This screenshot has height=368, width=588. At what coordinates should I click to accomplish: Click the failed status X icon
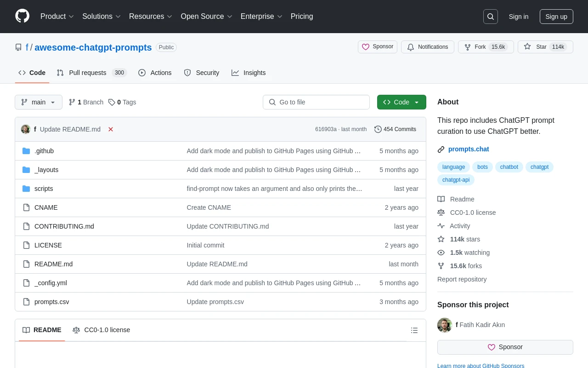click(x=111, y=129)
